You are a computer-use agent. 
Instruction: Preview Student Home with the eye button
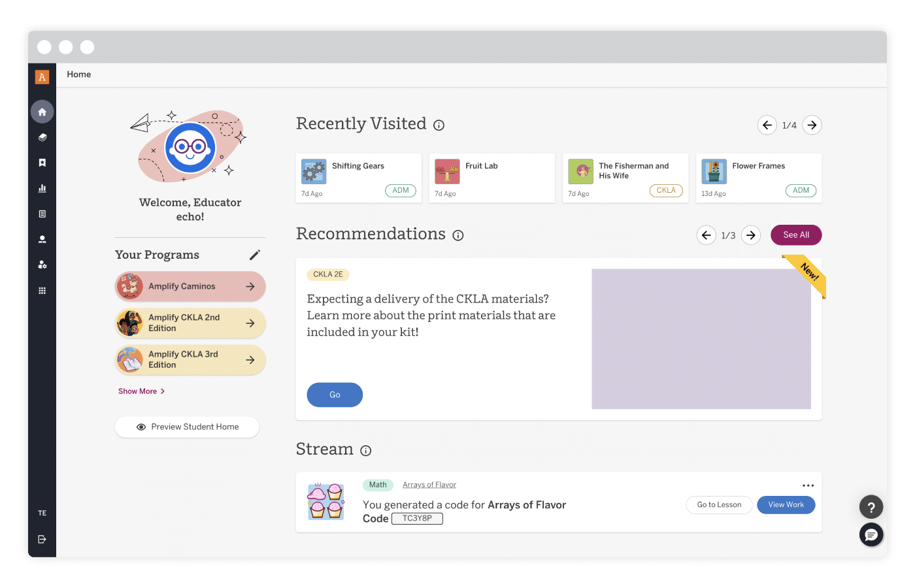[187, 427]
